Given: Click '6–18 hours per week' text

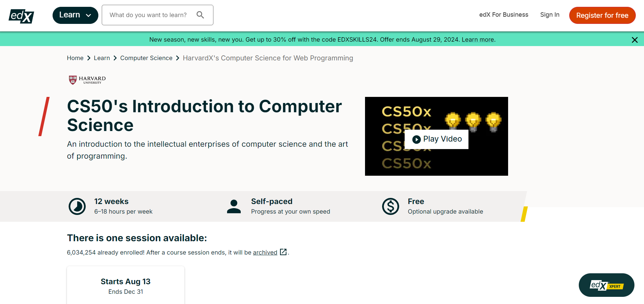Looking at the screenshot, I should point(123,212).
